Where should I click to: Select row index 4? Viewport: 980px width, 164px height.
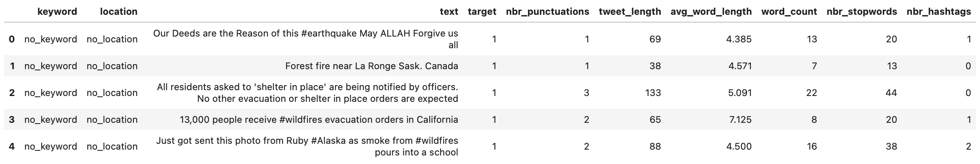(x=12, y=147)
